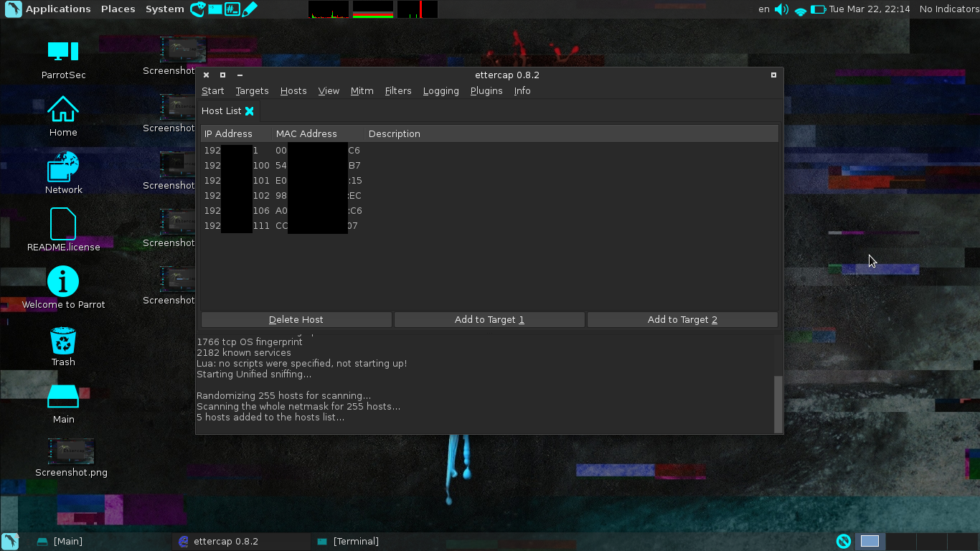The height and width of the screenshot is (551, 980).
Task: Open the Start menu in ettercap
Action: tap(213, 91)
